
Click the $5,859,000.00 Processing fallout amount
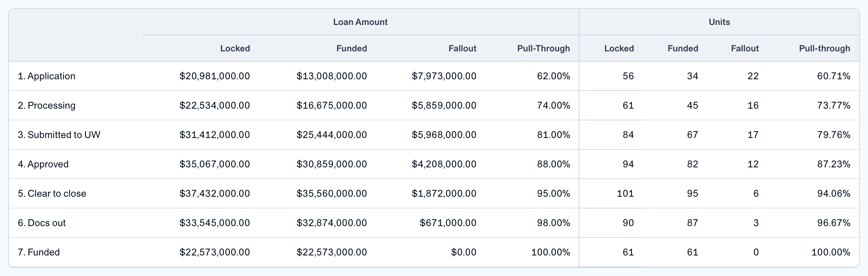point(444,105)
